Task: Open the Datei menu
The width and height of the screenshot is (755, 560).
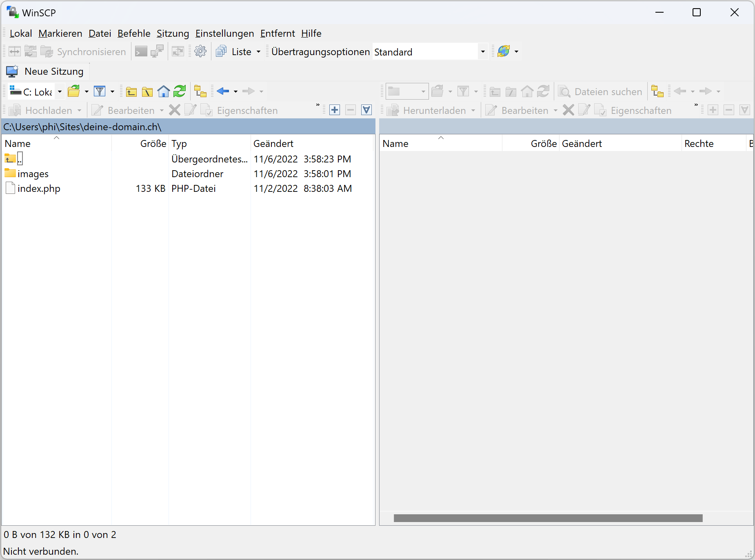Action: 100,33
